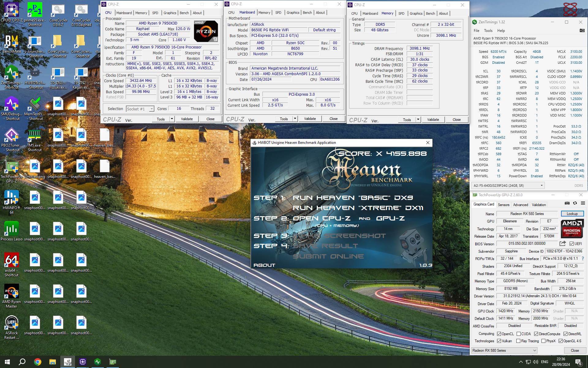Expand Tools dropdown arrow in CPU tab window

point(172,119)
